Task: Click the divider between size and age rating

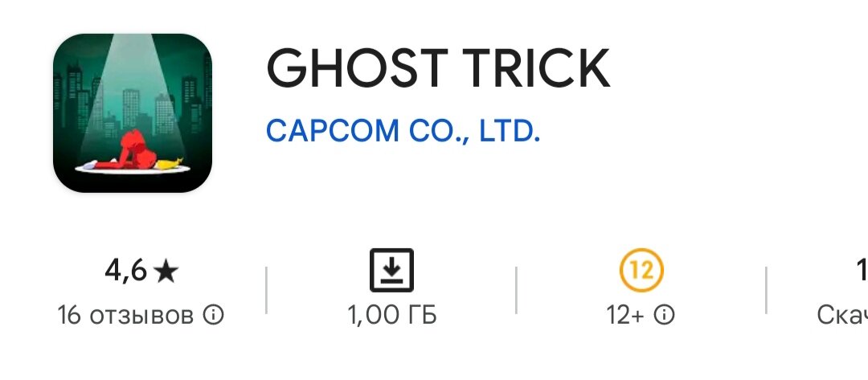Action: click(517, 290)
